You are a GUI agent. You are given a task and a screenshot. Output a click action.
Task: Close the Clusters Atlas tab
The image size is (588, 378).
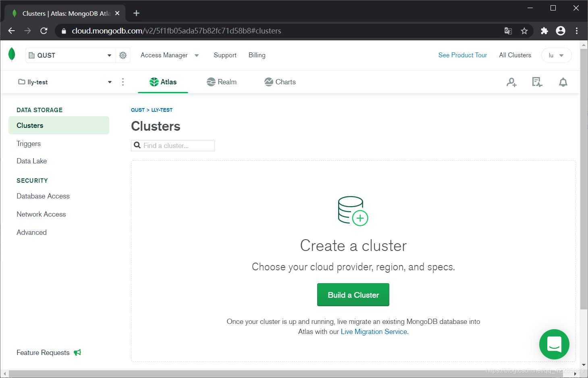(117, 13)
